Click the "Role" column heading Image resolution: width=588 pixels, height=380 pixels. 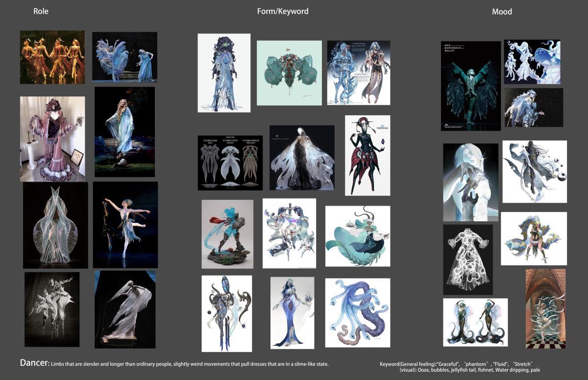[41, 11]
